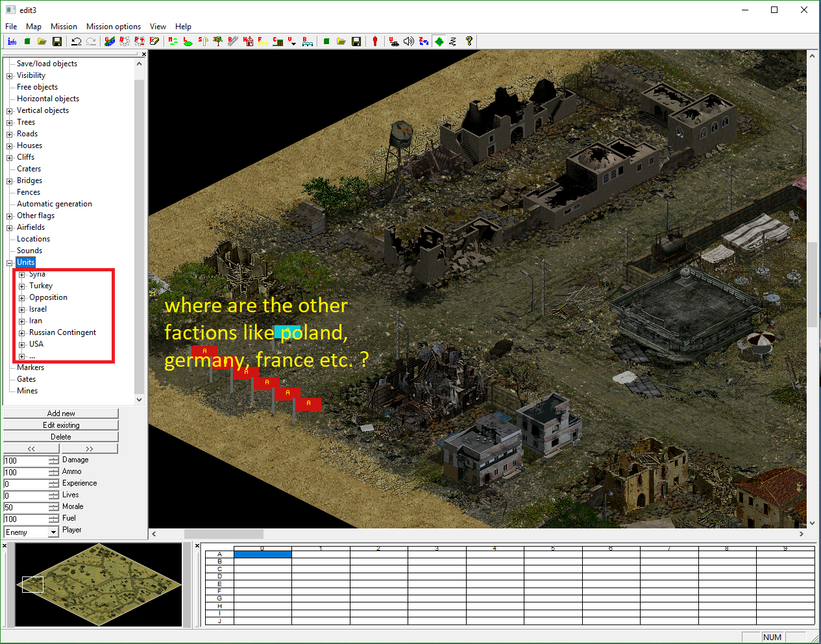Select Automatic generation in the tree
The image size is (821, 644).
55,204
